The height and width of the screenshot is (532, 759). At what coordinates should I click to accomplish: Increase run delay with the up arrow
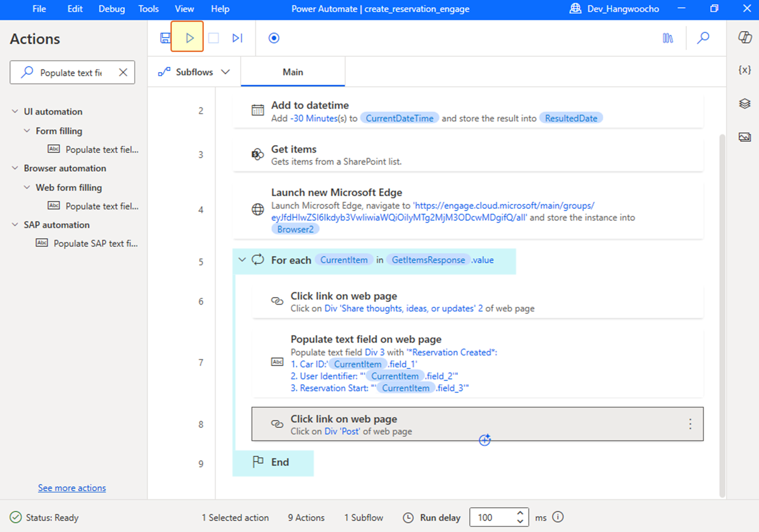520,513
